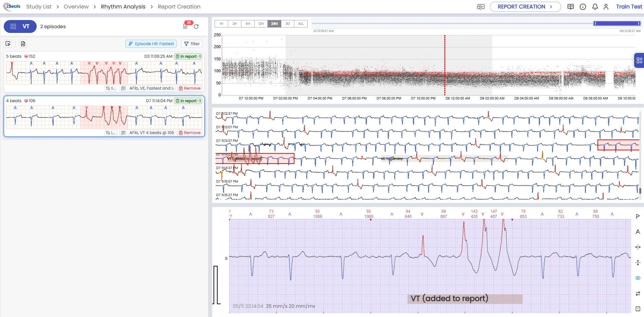Open report items with 16 badge
The width and height of the screenshot is (644, 317).
tap(186, 26)
